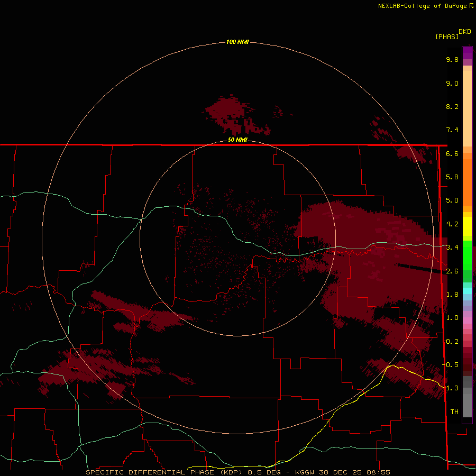Viewport: 476px width, 476px height.
Task: Click the 7.4 scale label
Action: [452, 130]
